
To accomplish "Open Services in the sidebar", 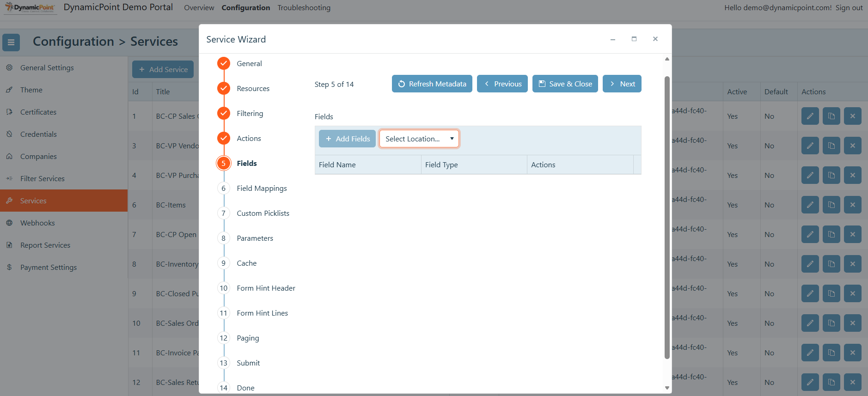I will (64, 201).
